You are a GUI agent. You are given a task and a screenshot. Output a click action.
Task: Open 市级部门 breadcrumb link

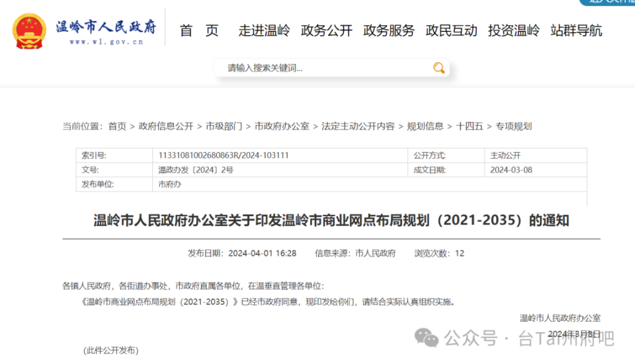coord(224,126)
